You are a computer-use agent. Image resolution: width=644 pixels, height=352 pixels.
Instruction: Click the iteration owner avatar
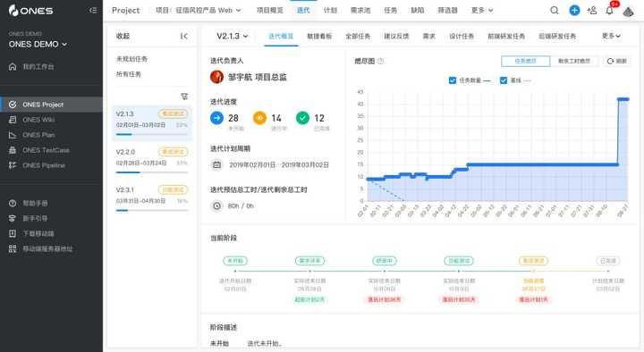[x=216, y=77]
